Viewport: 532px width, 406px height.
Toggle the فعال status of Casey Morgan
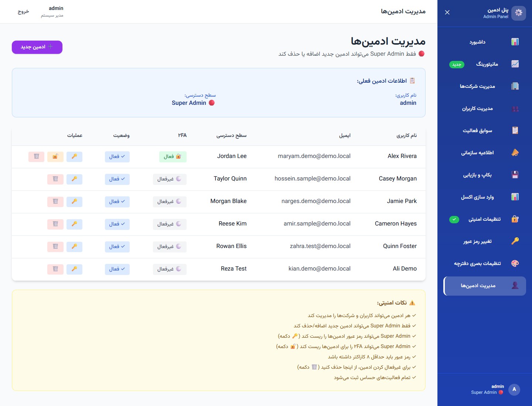point(117,179)
